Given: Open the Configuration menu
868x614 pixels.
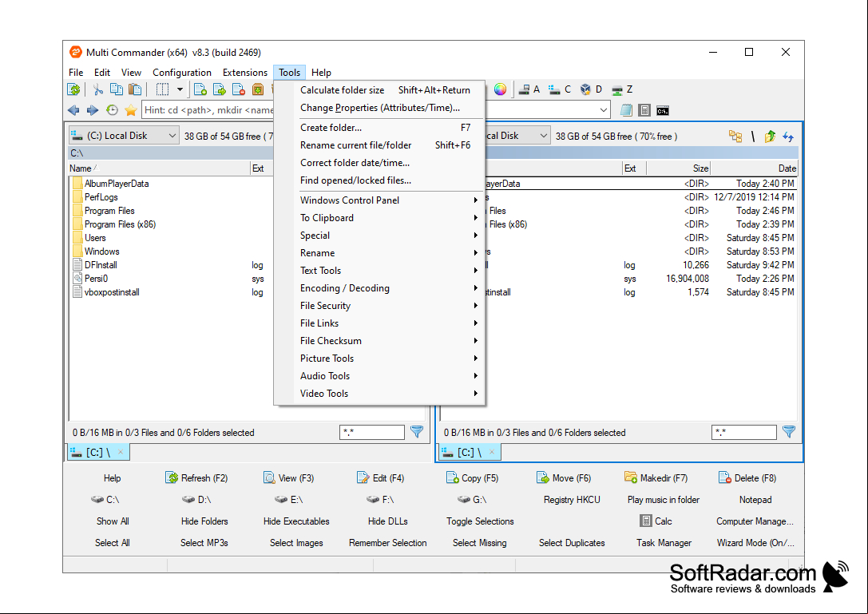Looking at the screenshot, I should [x=182, y=73].
